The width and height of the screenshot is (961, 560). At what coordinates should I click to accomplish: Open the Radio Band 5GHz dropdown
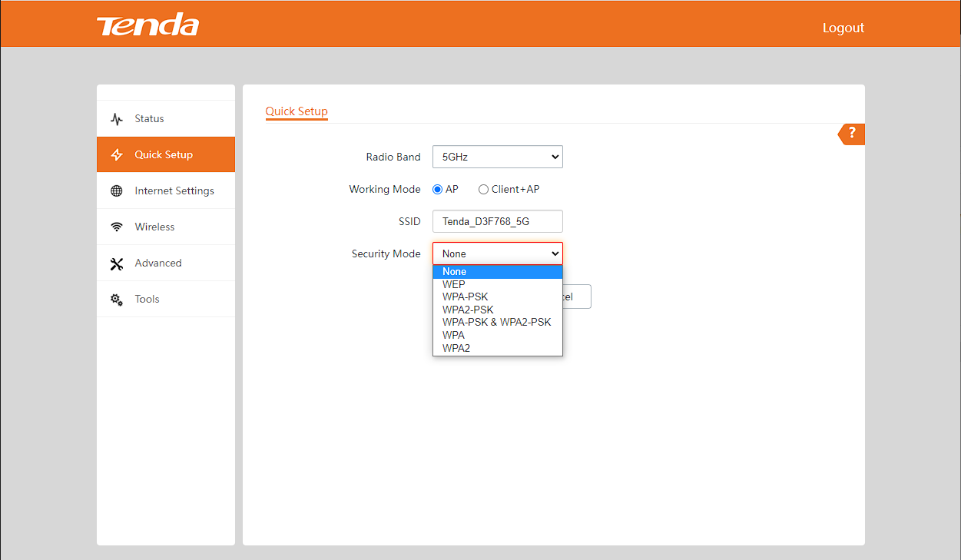pyautogui.click(x=498, y=157)
